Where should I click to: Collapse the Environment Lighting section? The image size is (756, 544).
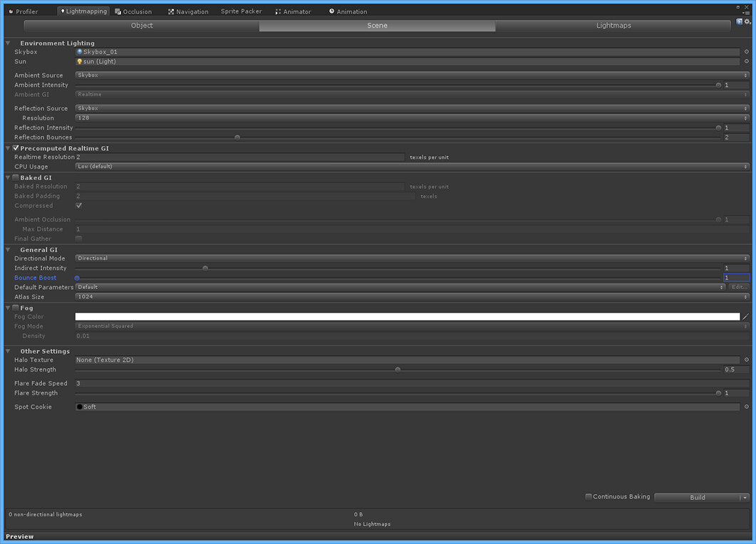pos(7,43)
